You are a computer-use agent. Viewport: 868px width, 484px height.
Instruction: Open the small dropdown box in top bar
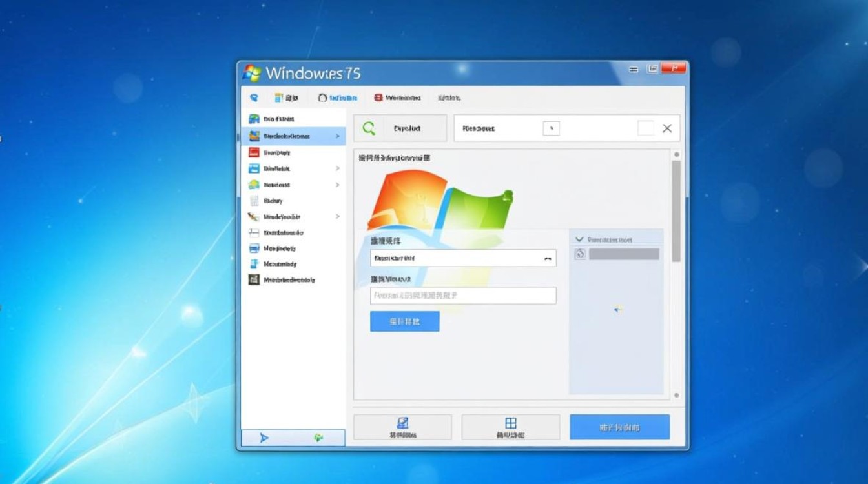point(551,128)
